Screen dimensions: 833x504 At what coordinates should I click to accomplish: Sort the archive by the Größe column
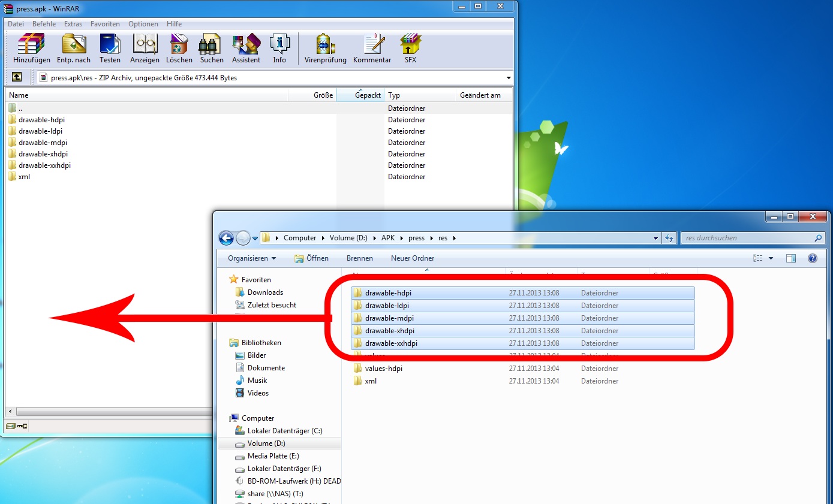[x=312, y=95]
